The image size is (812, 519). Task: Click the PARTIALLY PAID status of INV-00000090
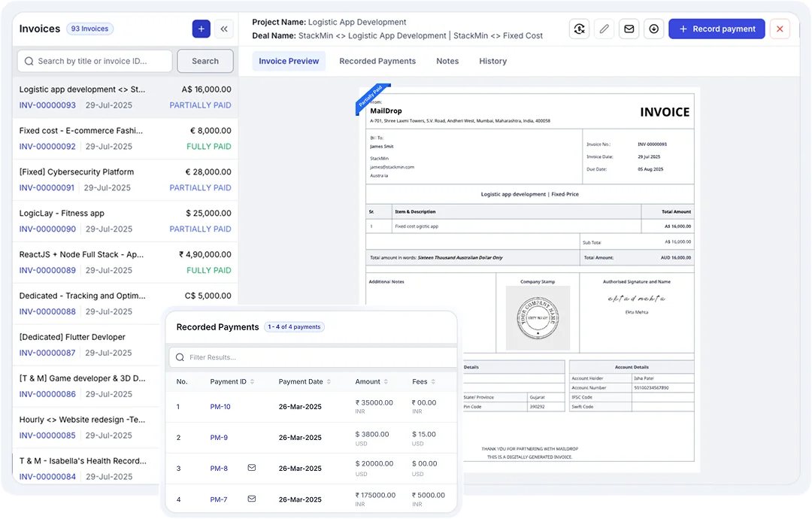point(201,229)
